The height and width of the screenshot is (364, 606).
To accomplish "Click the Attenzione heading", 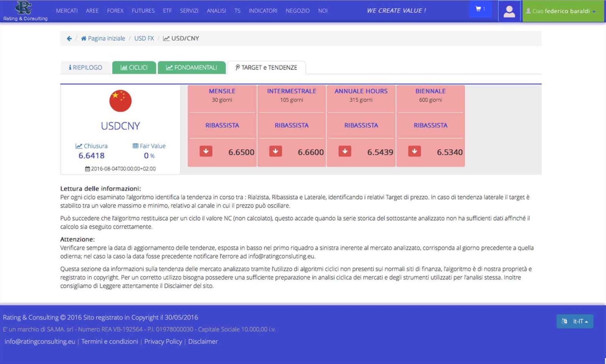I will tap(77, 239).
